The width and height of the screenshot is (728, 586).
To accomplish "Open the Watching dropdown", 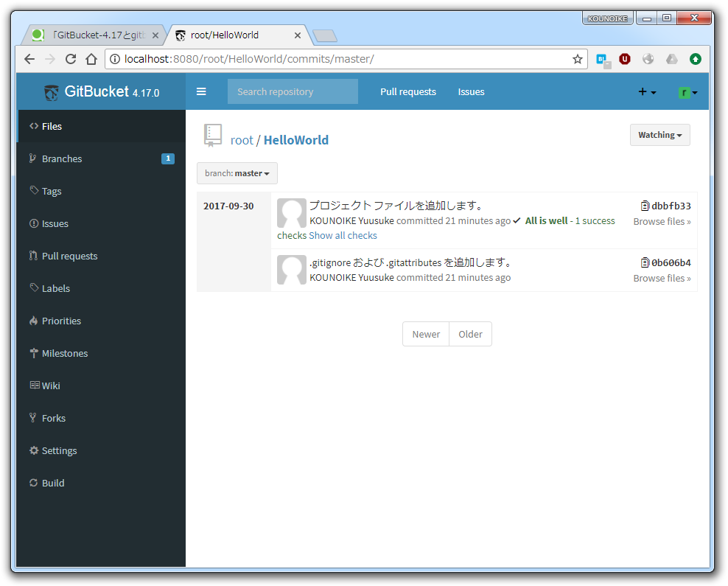I will [x=659, y=135].
